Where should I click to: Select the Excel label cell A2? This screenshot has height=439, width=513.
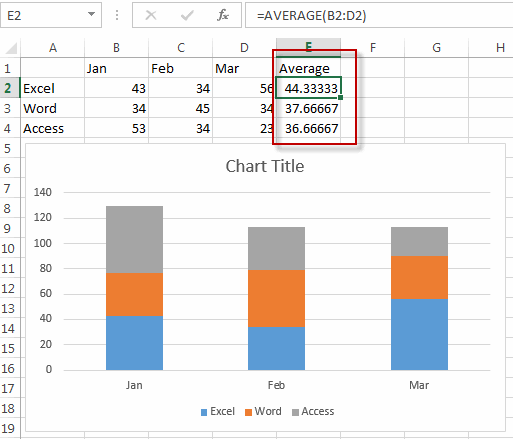(x=53, y=88)
